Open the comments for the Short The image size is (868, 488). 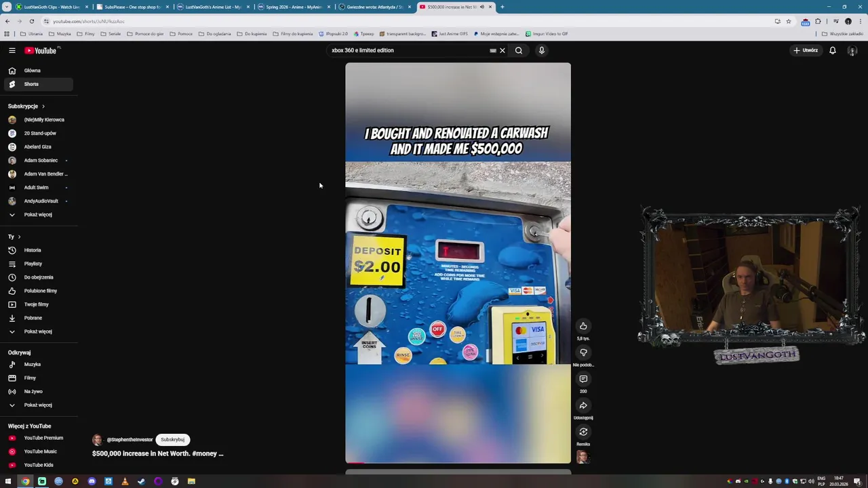coord(583,379)
